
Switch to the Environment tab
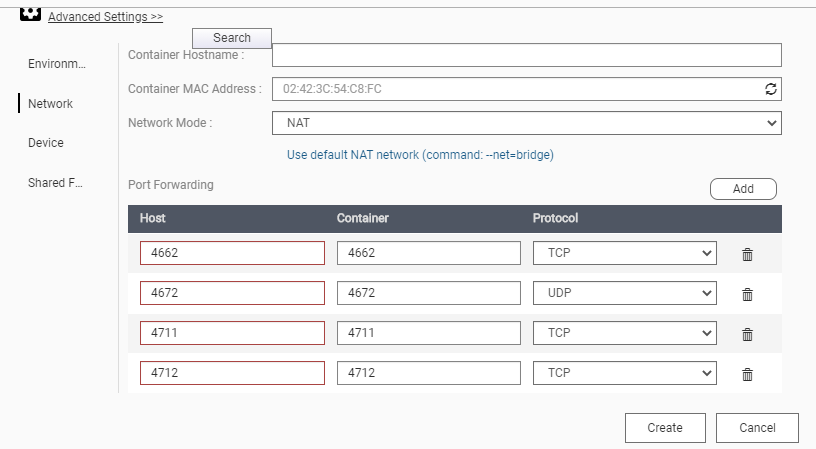(x=56, y=64)
